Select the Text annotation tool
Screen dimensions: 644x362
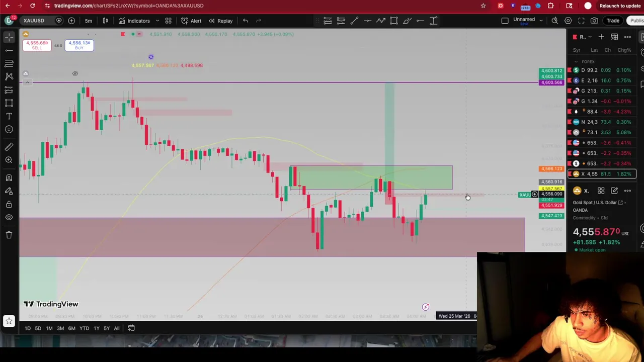click(x=9, y=116)
